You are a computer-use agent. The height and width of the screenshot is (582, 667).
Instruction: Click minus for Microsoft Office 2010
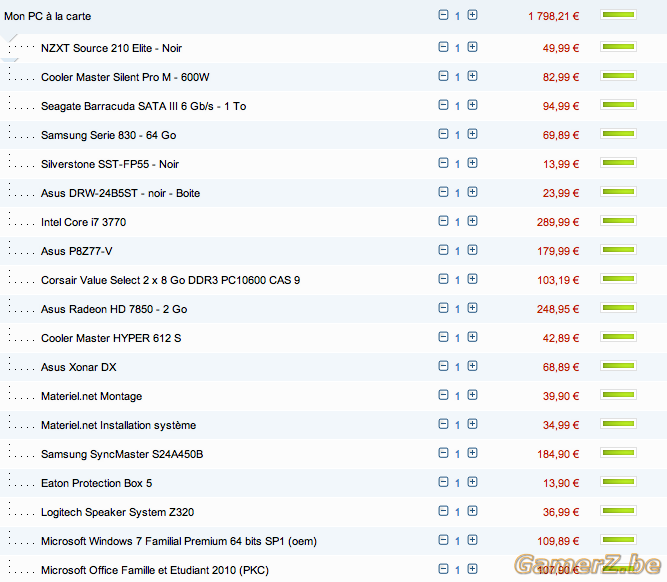443,569
